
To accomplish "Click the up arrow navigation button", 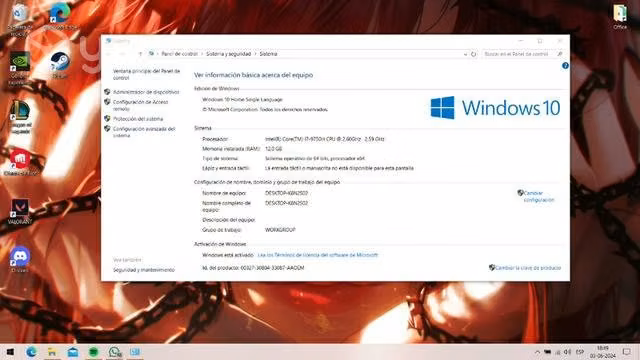I will click(x=140, y=54).
